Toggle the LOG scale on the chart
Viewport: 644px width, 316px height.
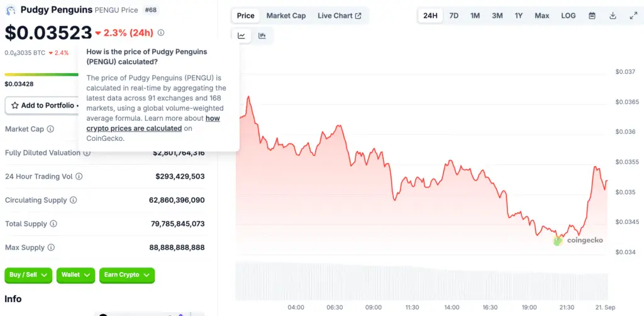pos(568,16)
